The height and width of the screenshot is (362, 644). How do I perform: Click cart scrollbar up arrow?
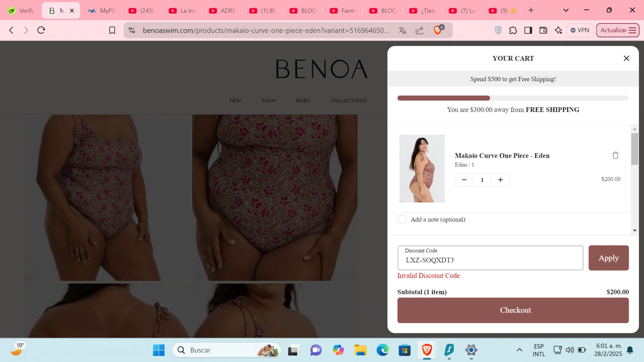pyautogui.click(x=635, y=129)
